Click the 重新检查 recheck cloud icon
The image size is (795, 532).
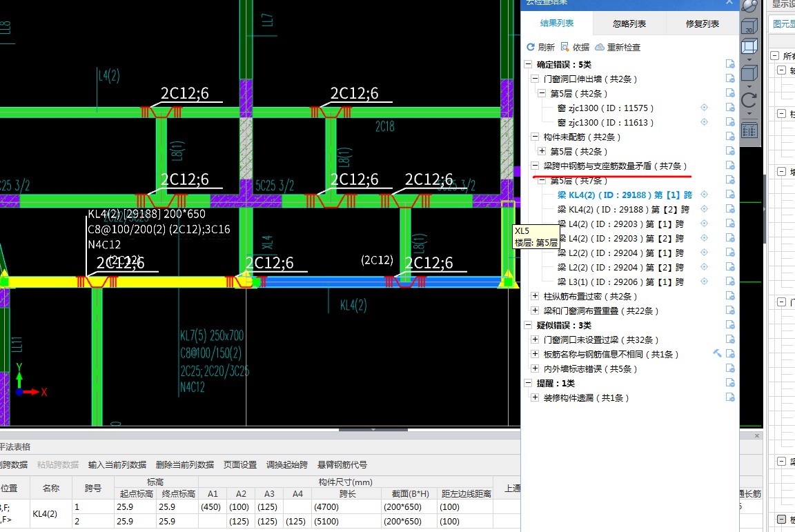599,47
